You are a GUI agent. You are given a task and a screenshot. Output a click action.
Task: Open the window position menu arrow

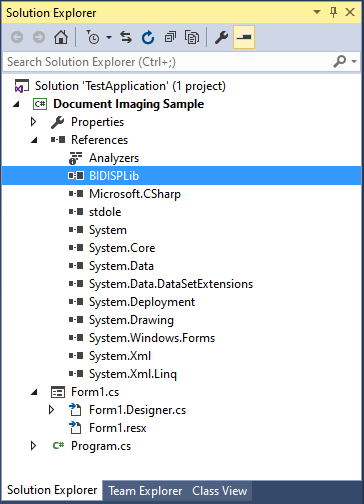pos(317,13)
